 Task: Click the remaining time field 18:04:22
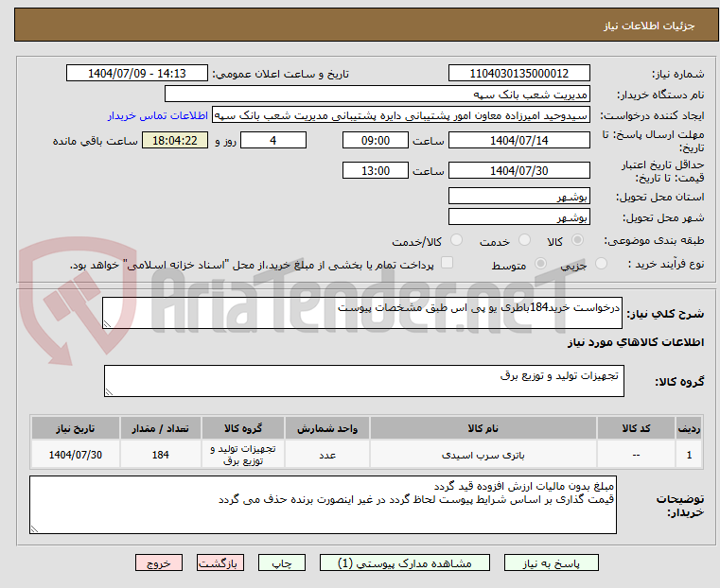(x=174, y=140)
